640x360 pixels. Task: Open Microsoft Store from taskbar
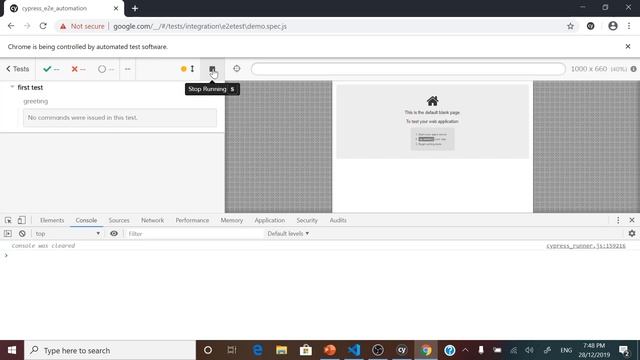pyautogui.click(x=305, y=350)
